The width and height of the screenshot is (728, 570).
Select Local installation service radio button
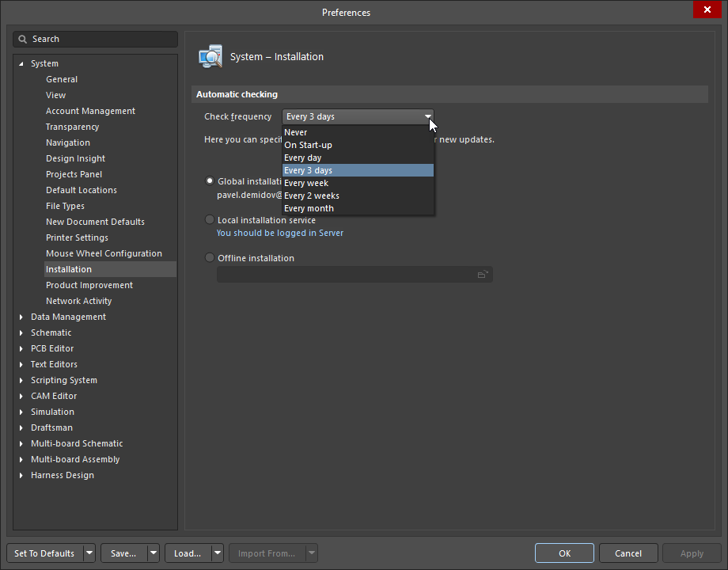point(210,220)
